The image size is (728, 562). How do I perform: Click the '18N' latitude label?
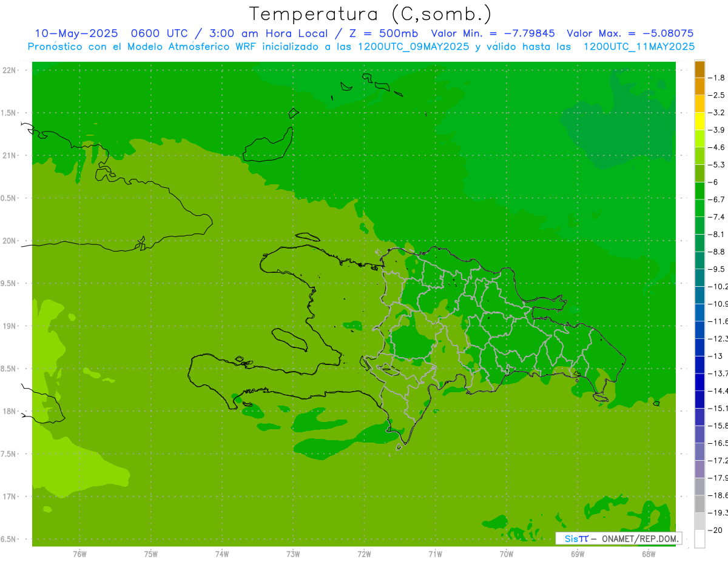pyautogui.click(x=8, y=411)
